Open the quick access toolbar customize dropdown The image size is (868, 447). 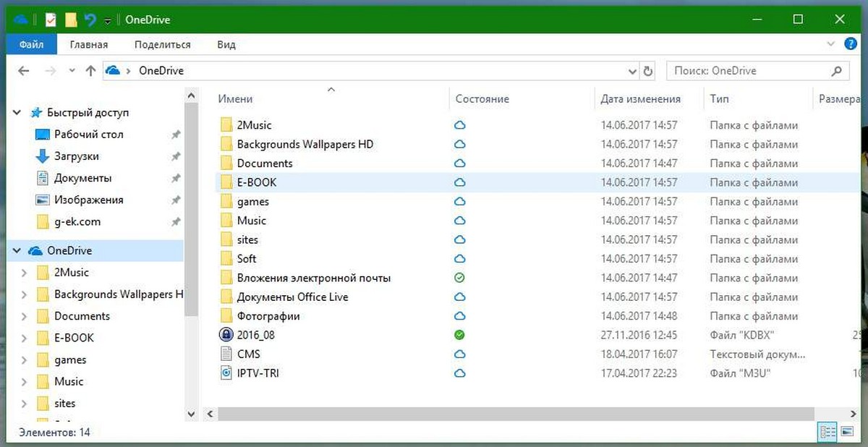click(108, 21)
